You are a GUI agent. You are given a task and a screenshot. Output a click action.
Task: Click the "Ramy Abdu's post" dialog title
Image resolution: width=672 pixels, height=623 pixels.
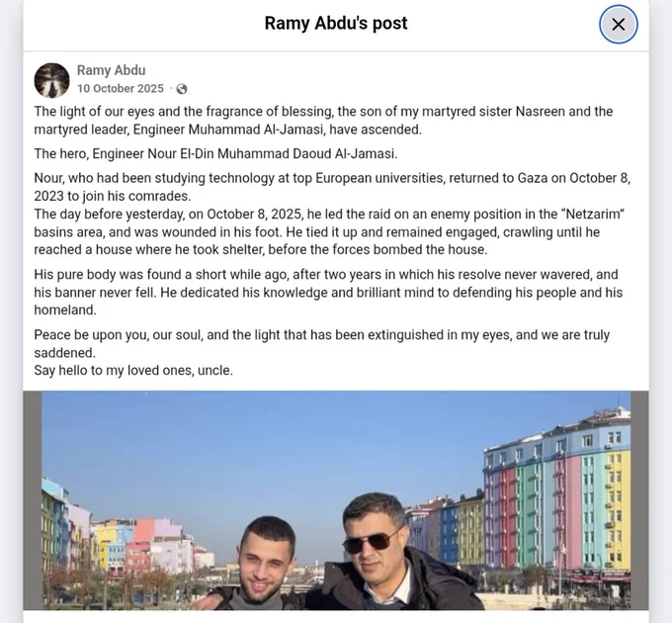(x=336, y=23)
